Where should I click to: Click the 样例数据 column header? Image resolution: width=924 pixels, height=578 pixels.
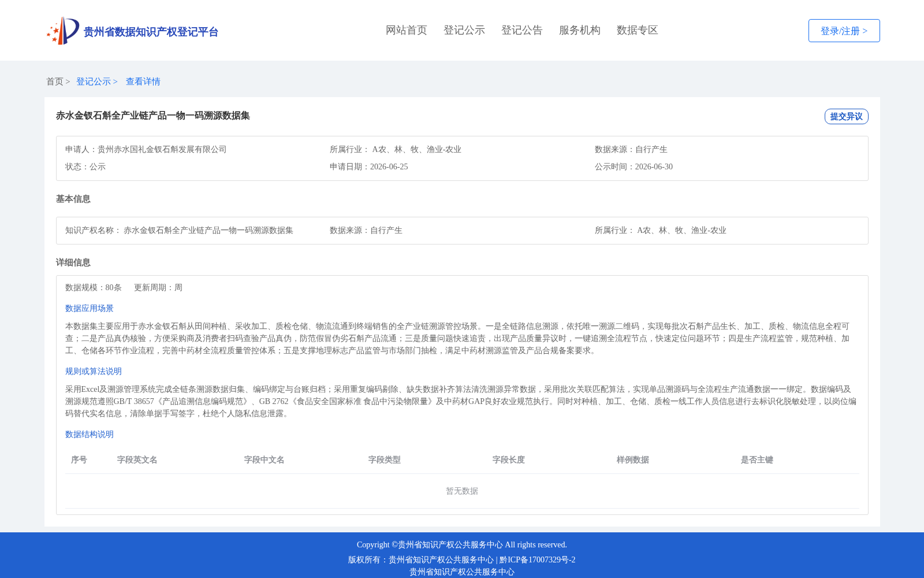click(633, 460)
